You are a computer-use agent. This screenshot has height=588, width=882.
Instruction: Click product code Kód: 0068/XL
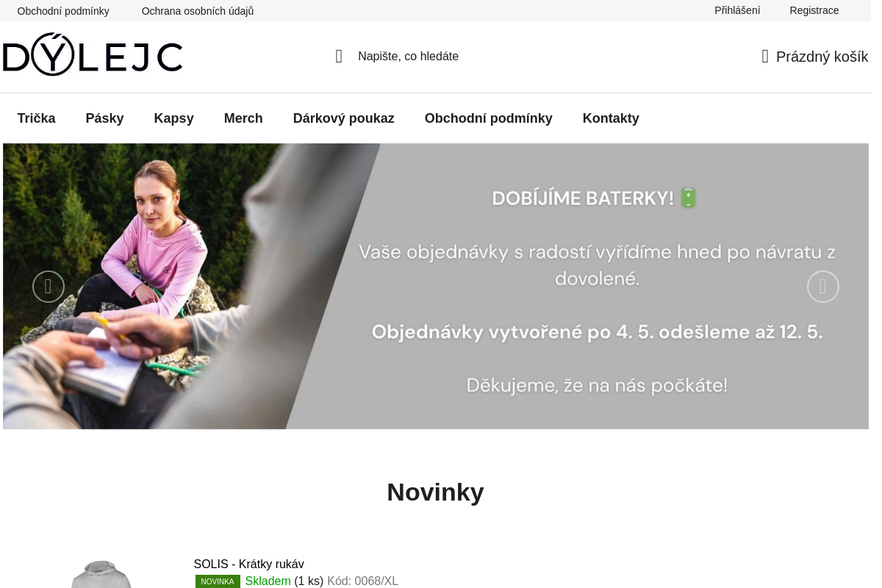coord(363,581)
